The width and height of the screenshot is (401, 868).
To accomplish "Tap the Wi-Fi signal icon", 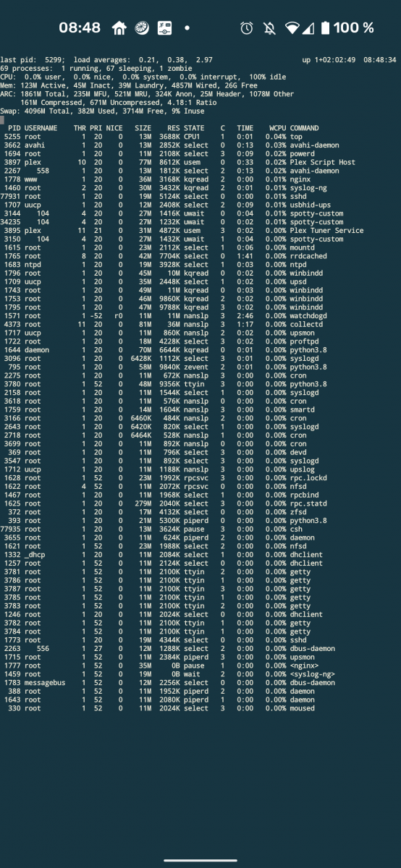I will point(292,28).
